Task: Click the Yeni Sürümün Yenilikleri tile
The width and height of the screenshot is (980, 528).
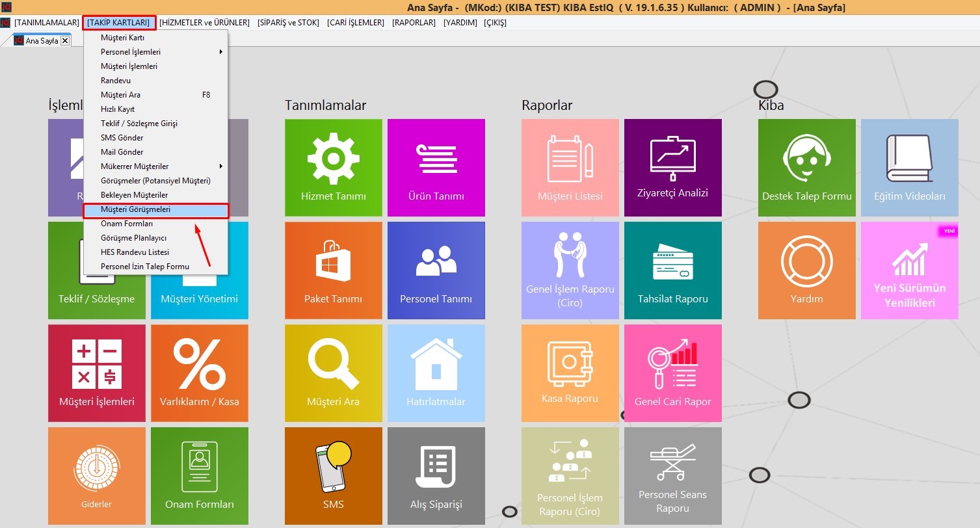Action: 909,270
